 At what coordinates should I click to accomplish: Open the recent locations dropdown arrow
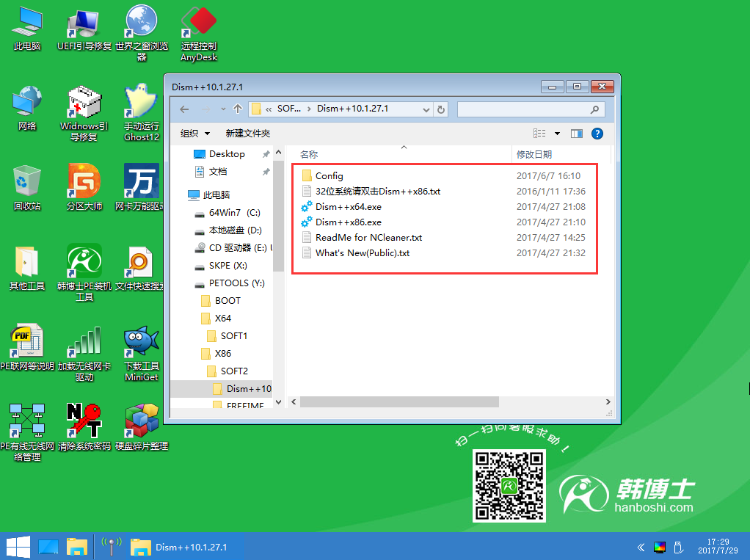pos(223,109)
